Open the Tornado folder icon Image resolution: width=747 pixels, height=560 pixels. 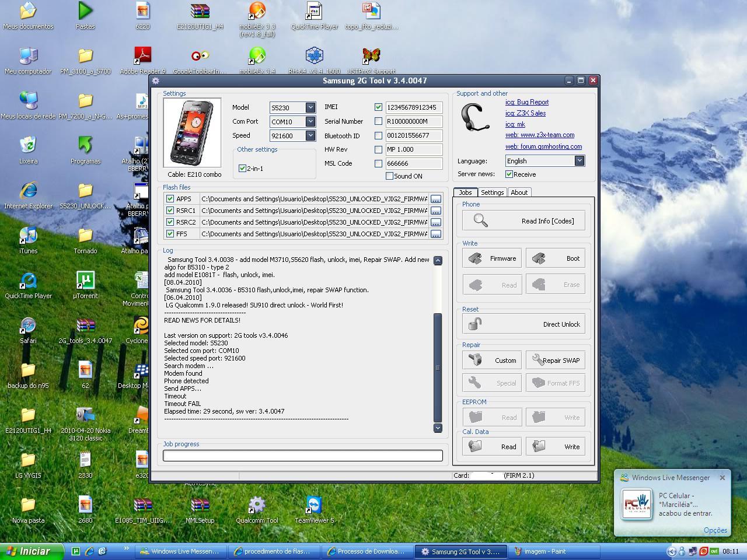pos(85,240)
